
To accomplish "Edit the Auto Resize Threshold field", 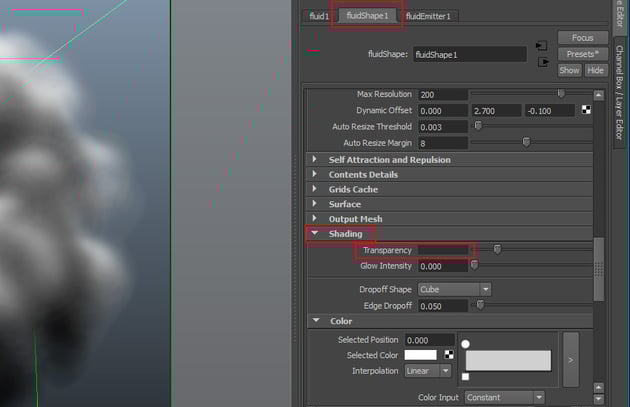I will (443, 127).
